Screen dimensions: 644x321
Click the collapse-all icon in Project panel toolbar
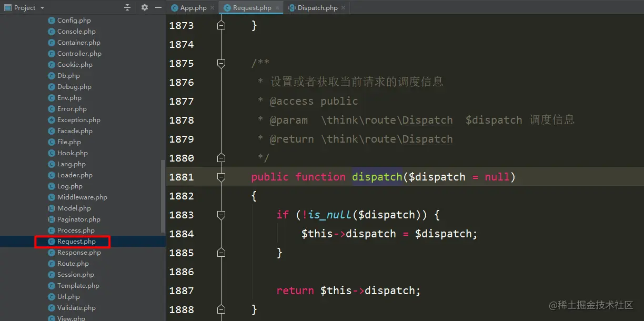point(127,7)
